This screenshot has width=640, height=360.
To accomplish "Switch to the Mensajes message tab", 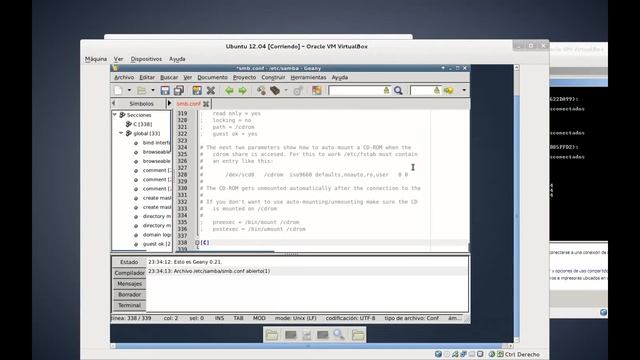I will coord(129,284).
